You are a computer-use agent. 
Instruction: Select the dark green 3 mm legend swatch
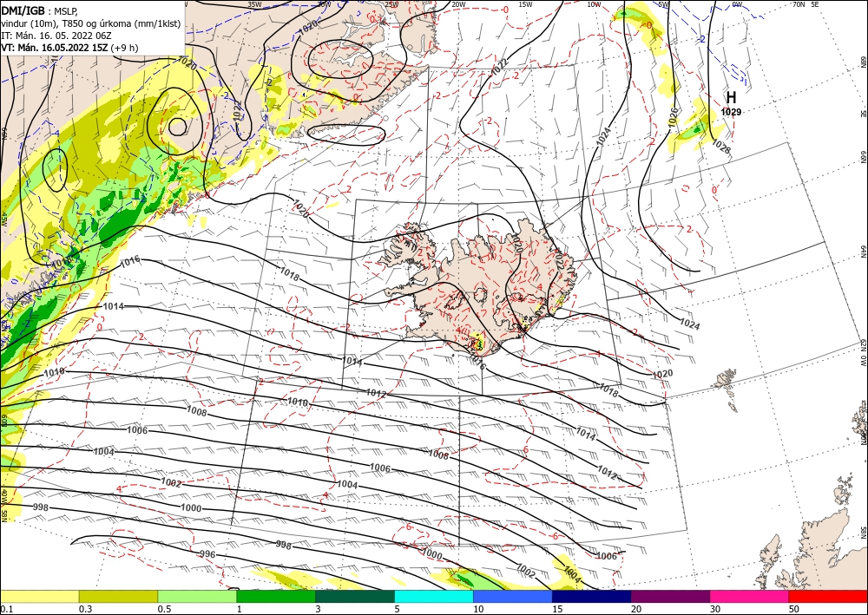click(x=355, y=596)
